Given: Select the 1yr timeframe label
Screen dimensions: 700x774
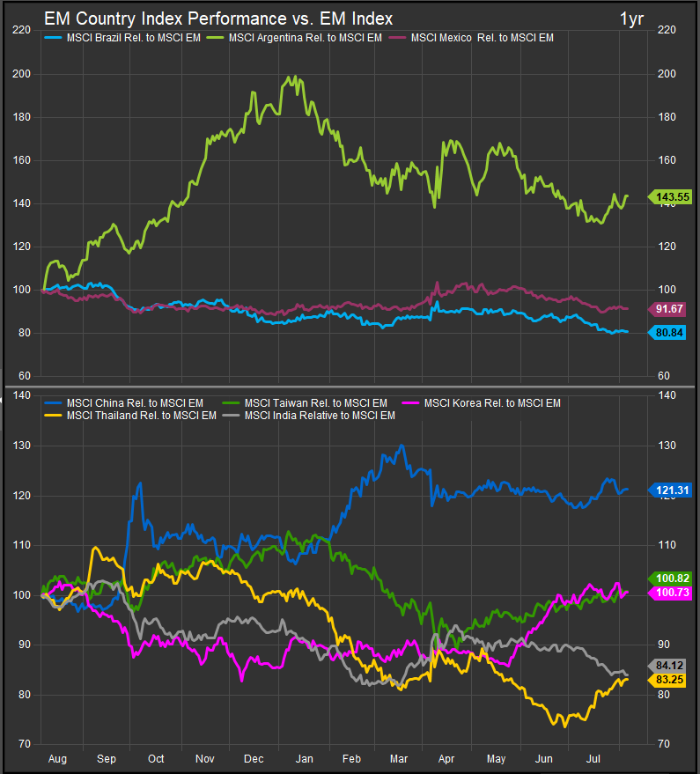Looking at the screenshot, I should [631, 18].
